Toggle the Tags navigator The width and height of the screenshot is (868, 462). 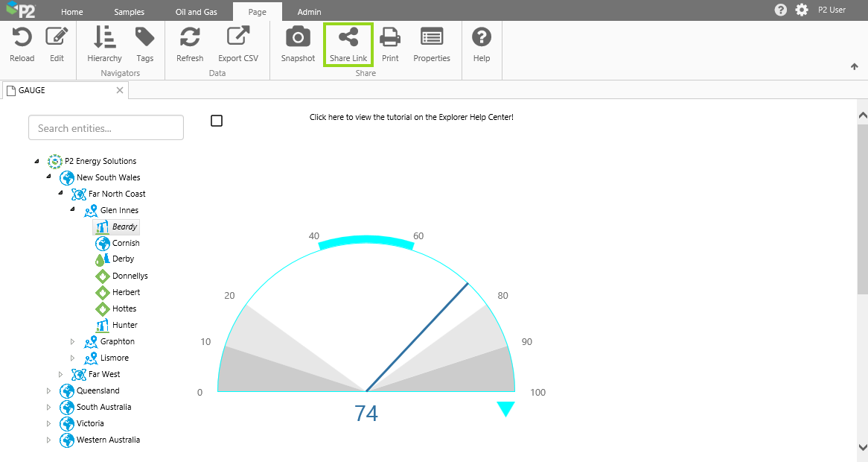pyautogui.click(x=144, y=37)
